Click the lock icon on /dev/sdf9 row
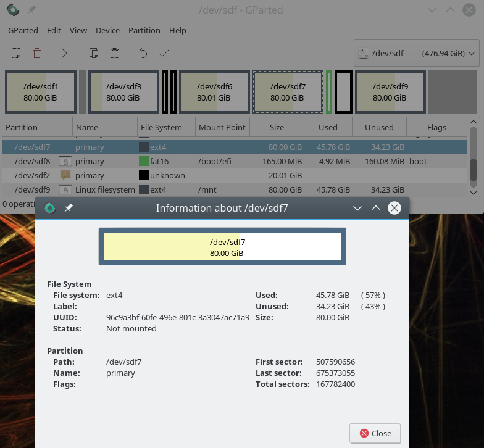 click(65, 189)
